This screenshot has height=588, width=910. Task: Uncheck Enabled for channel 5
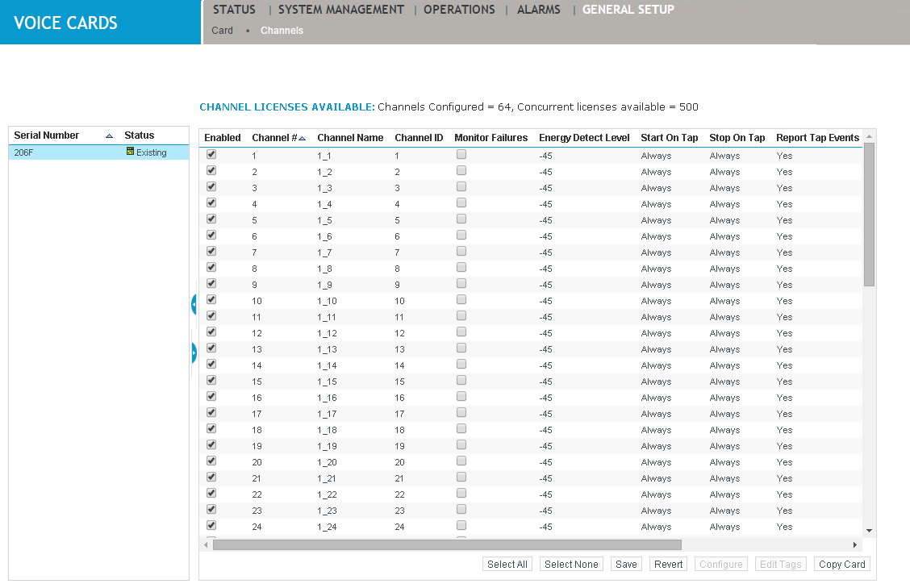pos(211,219)
